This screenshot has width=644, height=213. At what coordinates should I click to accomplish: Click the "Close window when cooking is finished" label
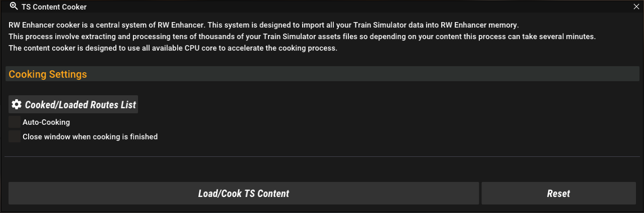tap(90, 136)
